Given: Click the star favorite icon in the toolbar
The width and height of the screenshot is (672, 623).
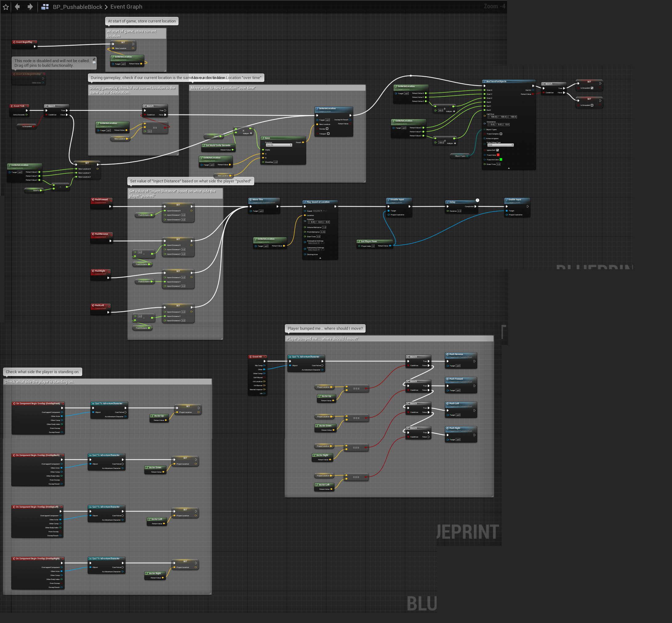Looking at the screenshot, I should [x=6, y=7].
